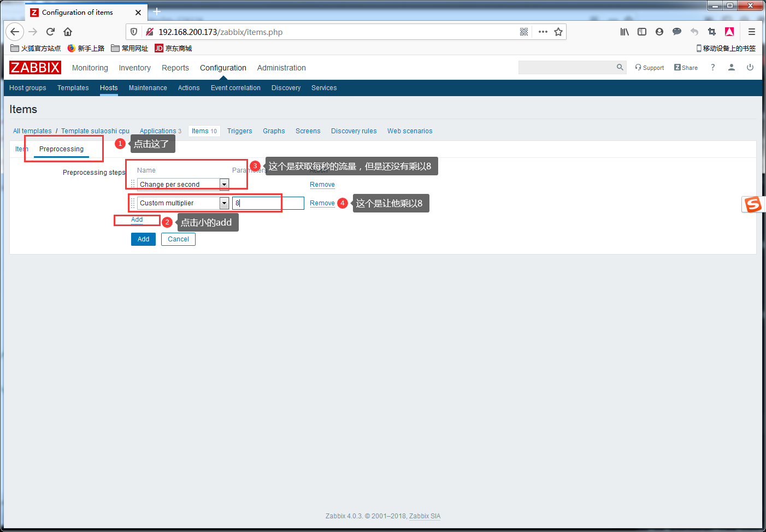Open the Triggers link
766x532 pixels.
coord(240,131)
